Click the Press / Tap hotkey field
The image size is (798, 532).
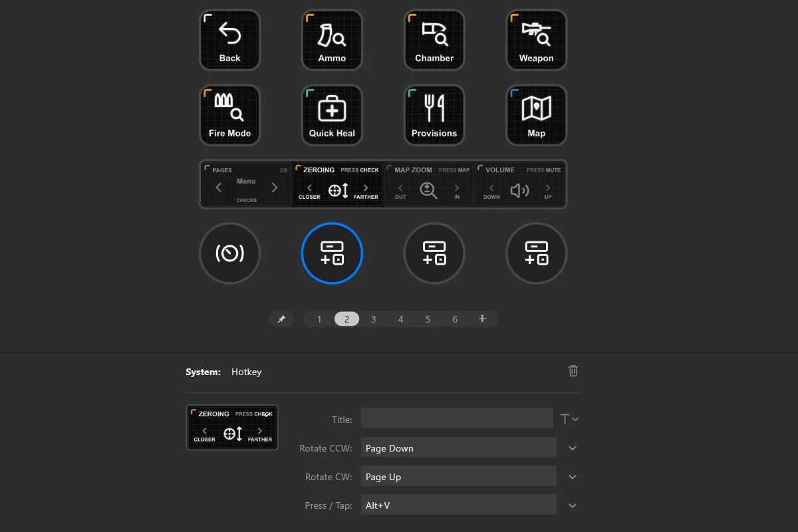click(x=459, y=505)
